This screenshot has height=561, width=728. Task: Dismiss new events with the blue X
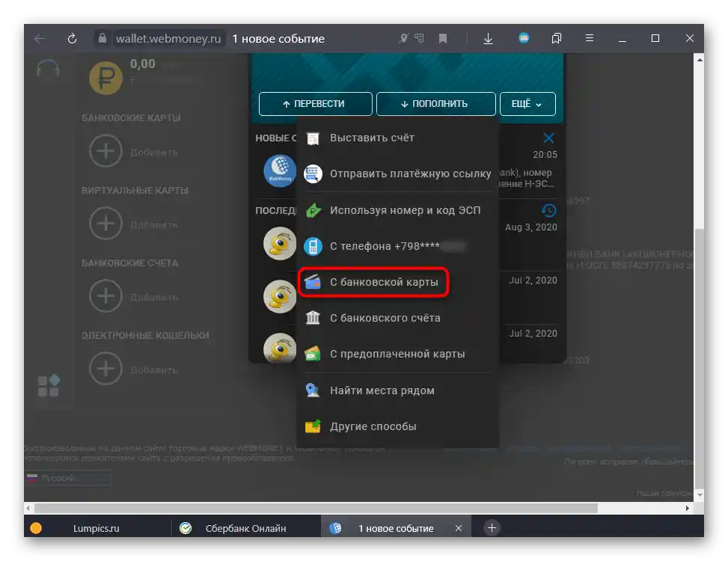(x=548, y=138)
